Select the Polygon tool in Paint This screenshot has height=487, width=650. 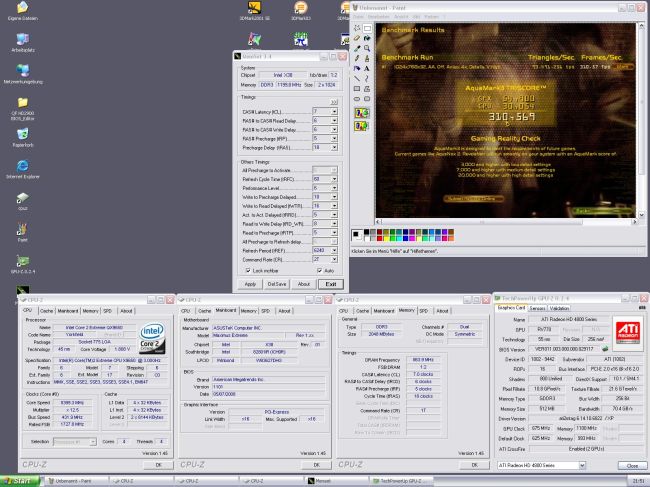(367, 89)
